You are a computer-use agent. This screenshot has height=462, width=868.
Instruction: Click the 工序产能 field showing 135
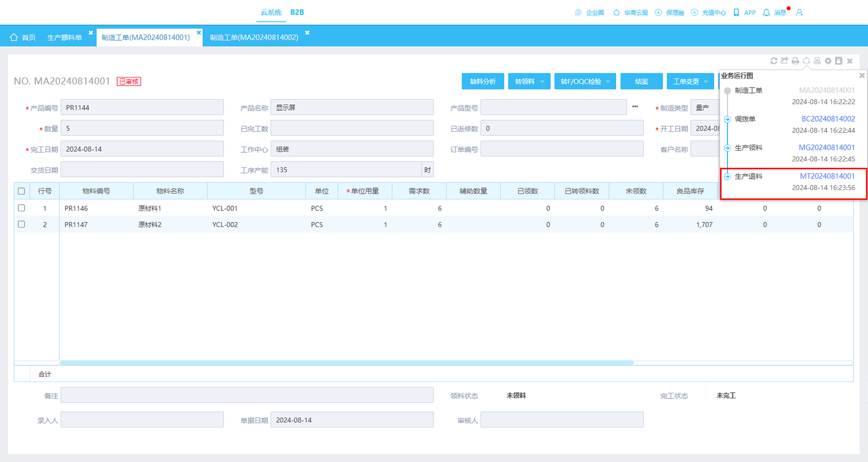pyautogui.click(x=346, y=170)
